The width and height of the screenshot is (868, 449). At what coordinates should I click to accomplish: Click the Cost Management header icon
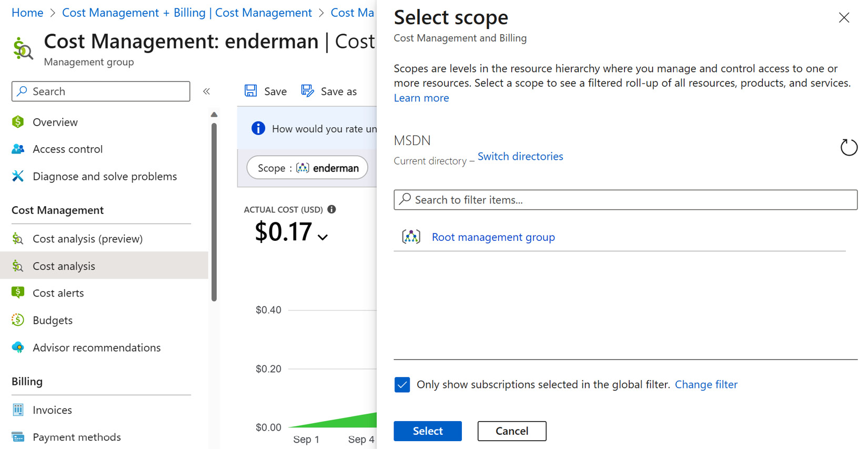(23, 49)
